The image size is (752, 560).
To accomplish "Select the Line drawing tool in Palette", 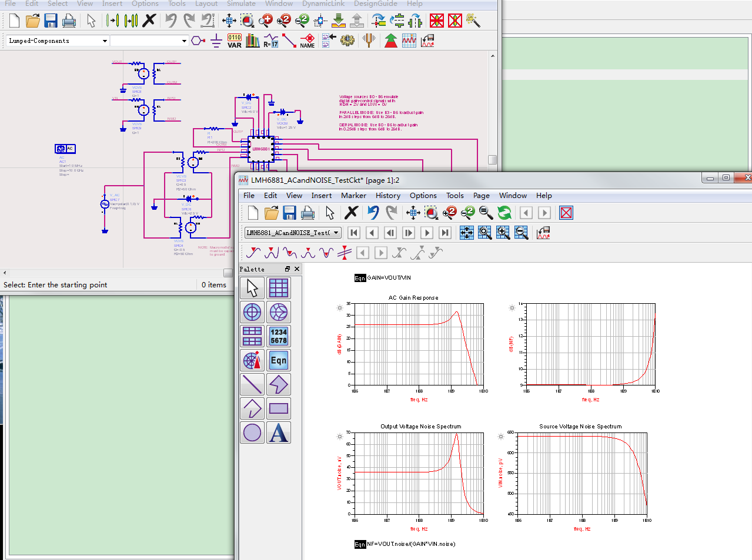I will (252, 384).
